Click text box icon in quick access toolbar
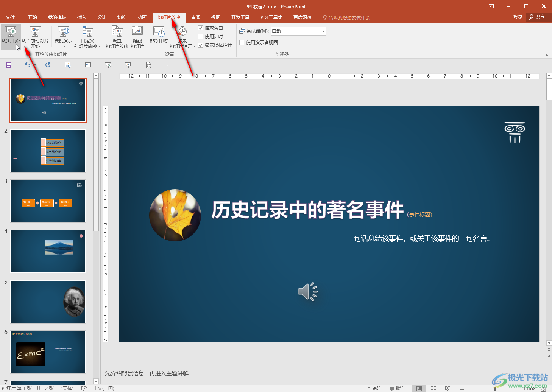The width and height of the screenshot is (552, 392). point(88,65)
